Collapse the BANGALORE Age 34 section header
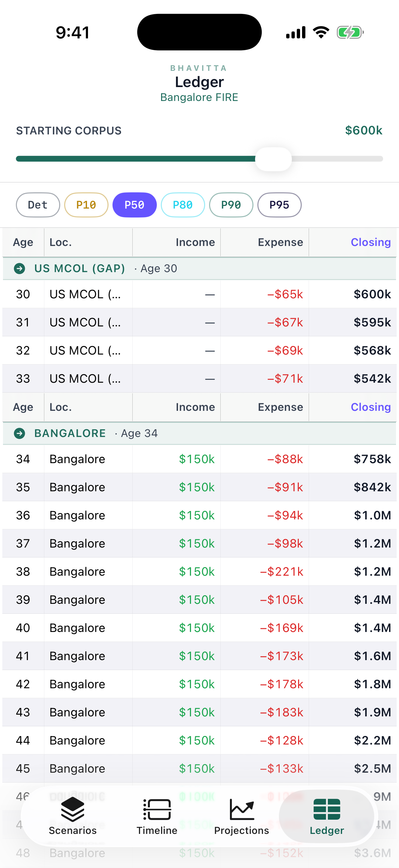Viewport: 399px width, 868px height. tap(199, 433)
